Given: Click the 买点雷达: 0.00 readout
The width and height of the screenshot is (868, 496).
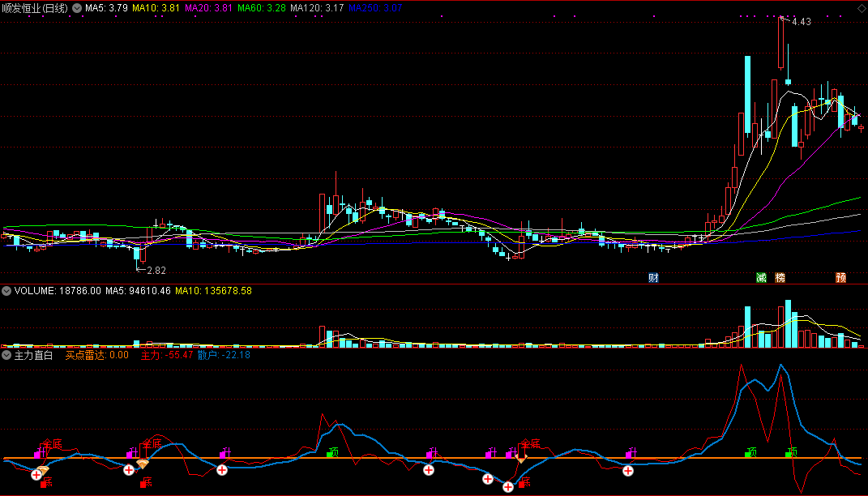Looking at the screenshot, I should click(x=97, y=355).
